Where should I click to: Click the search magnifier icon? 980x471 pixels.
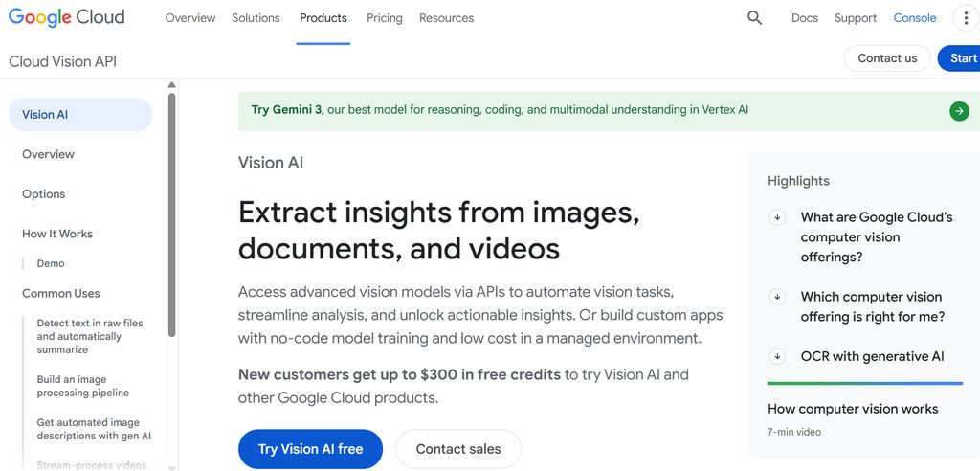coord(754,18)
